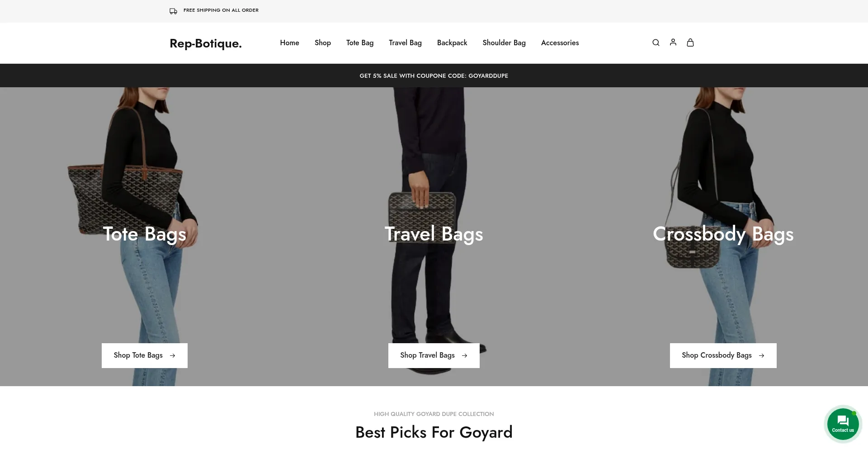Open the Shoulder Bag navigation link
Image resolution: width=868 pixels, height=449 pixels.
tap(504, 43)
